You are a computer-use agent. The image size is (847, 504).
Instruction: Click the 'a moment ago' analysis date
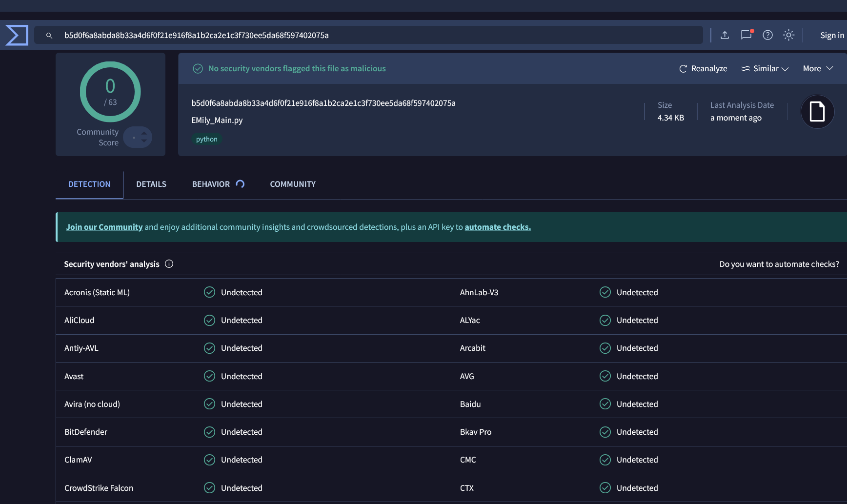tap(736, 118)
